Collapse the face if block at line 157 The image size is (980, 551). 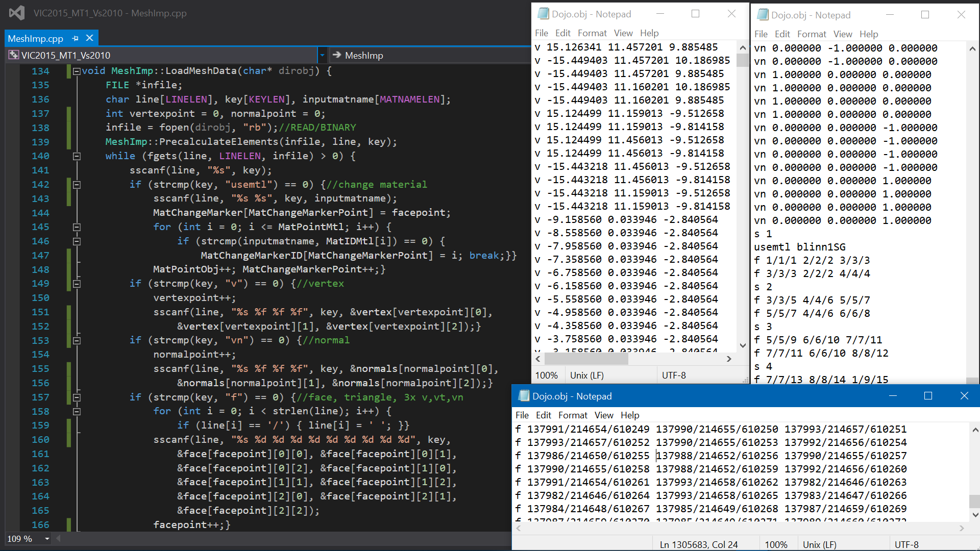(77, 397)
